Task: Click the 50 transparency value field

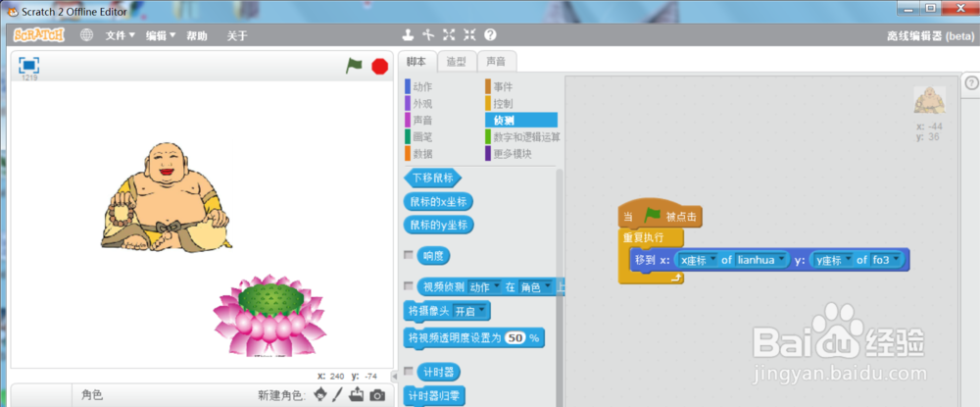Action: coord(515,338)
